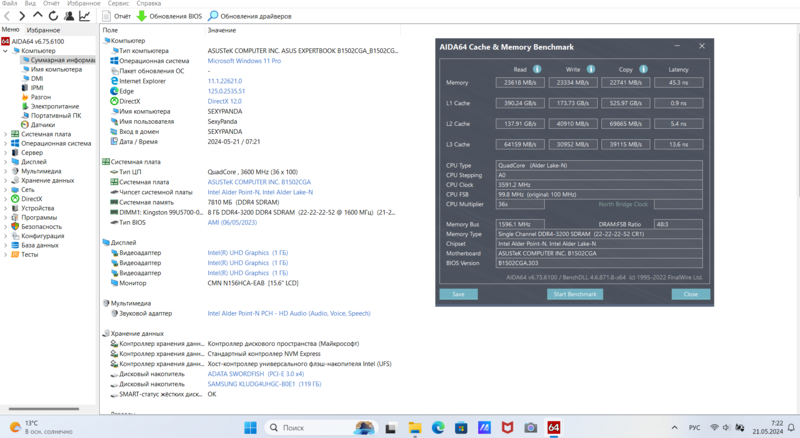Open the user favorites person icon

(x=69, y=16)
